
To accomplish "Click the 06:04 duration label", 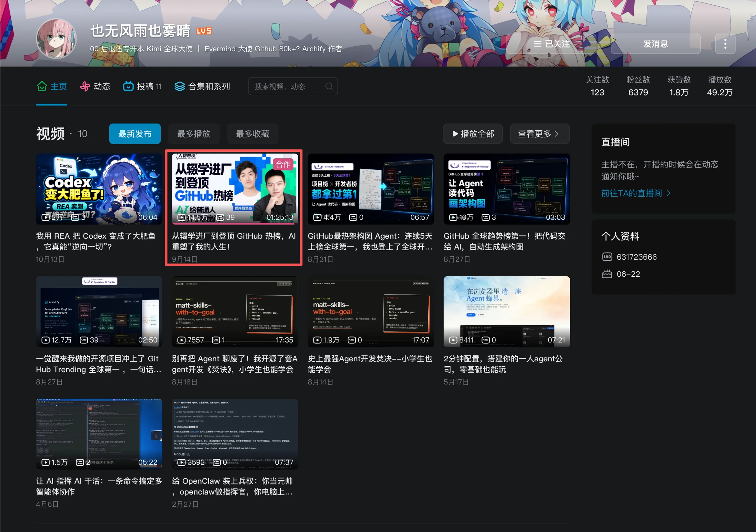I will click(x=148, y=217).
